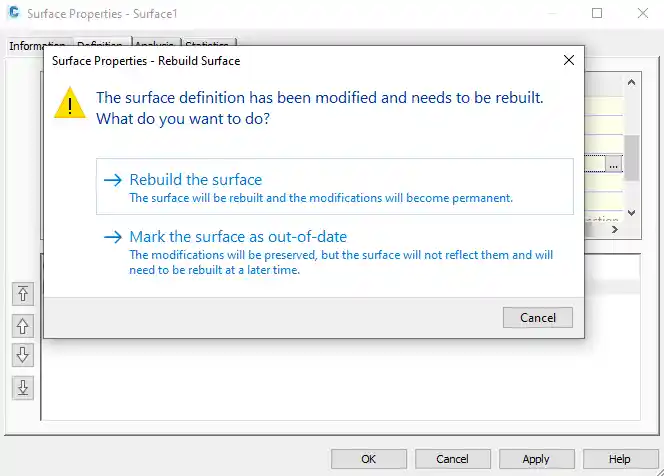Click the Apply button
Image resolution: width=664 pixels, height=476 pixels.
tap(536, 459)
